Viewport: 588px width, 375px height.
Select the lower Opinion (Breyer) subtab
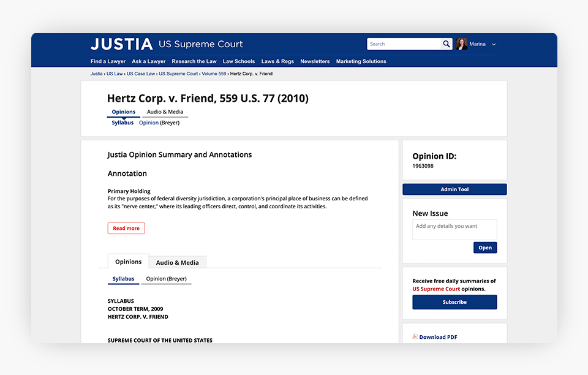click(166, 279)
